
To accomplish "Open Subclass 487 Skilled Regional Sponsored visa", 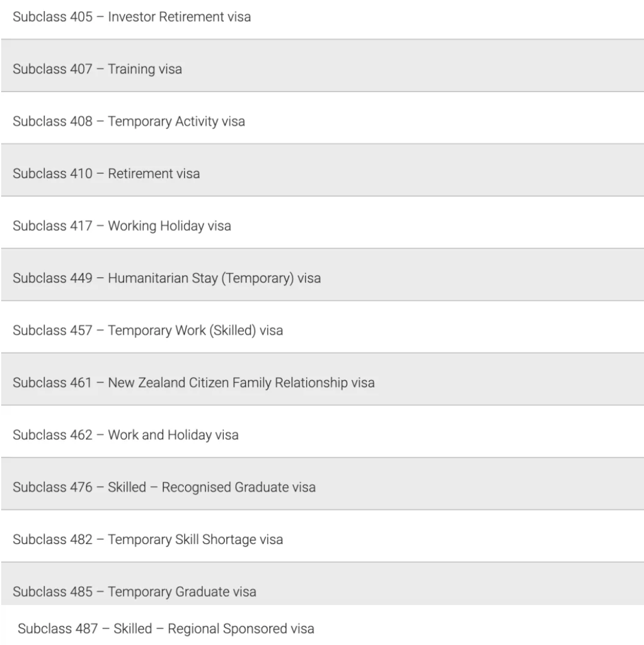I will point(166,629).
